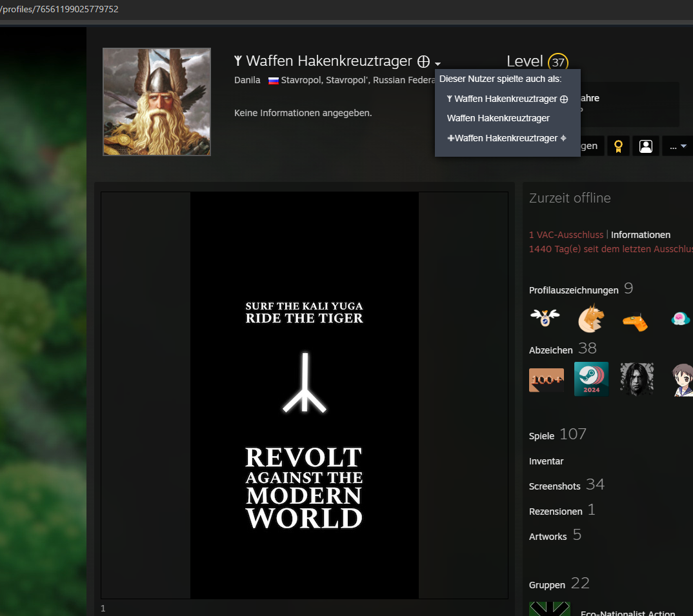Open the 100+ games badge
The height and width of the screenshot is (616, 693).
pyautogui.click(x=546, y=380)
